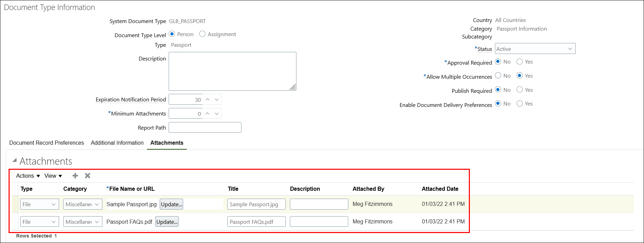Decrease the Minimum Attachments value

click(x=217, y=114)
